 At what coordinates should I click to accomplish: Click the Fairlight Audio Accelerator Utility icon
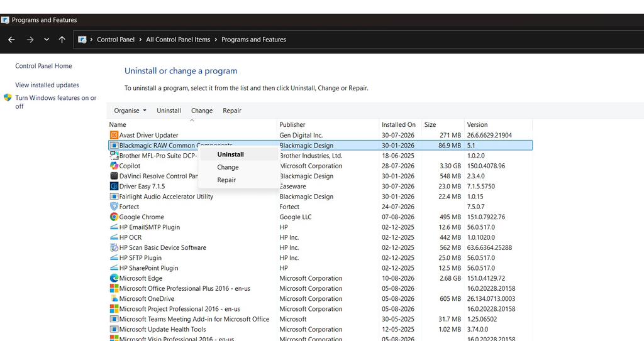click(114, 197)
